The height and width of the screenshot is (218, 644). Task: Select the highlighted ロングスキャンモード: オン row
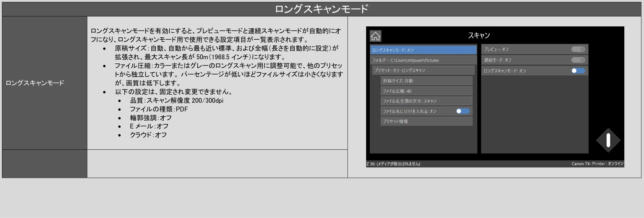423,50
